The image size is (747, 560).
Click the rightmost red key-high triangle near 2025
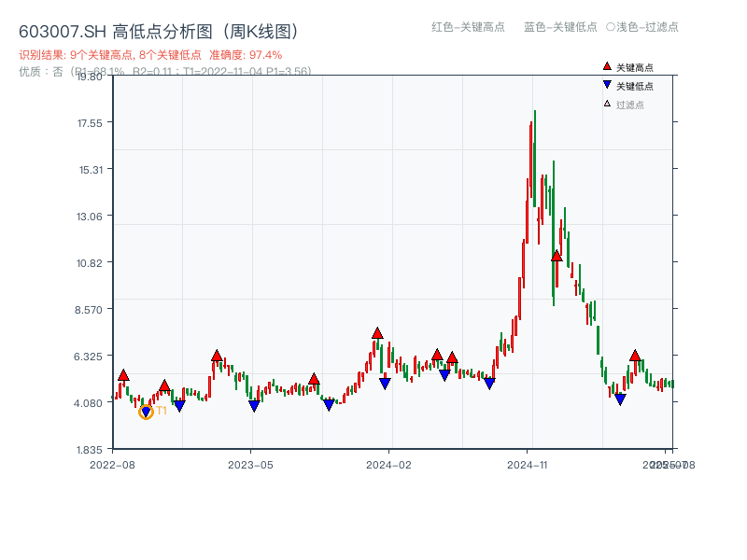point(634,355)
